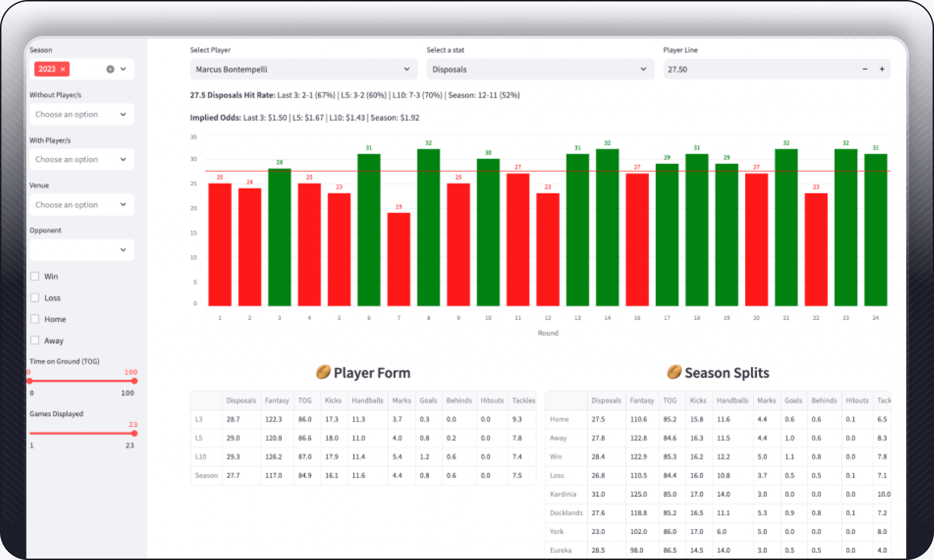
Task: Enable the Win checkbox
Action: 35,276
